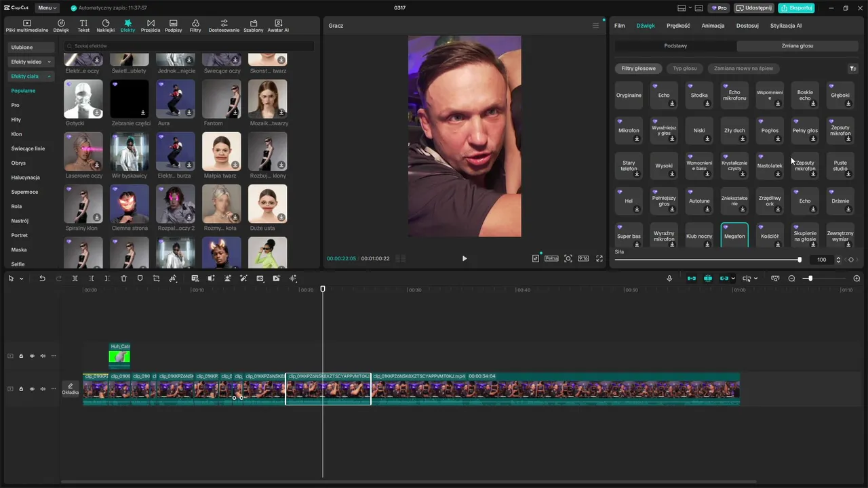Click the record voiceover microphone icon

669,279
